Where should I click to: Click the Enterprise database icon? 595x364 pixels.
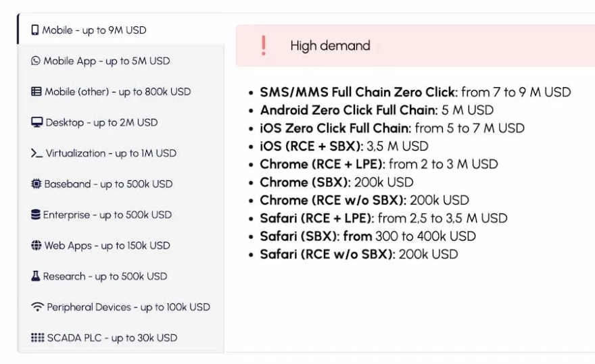tap(36, 215)
